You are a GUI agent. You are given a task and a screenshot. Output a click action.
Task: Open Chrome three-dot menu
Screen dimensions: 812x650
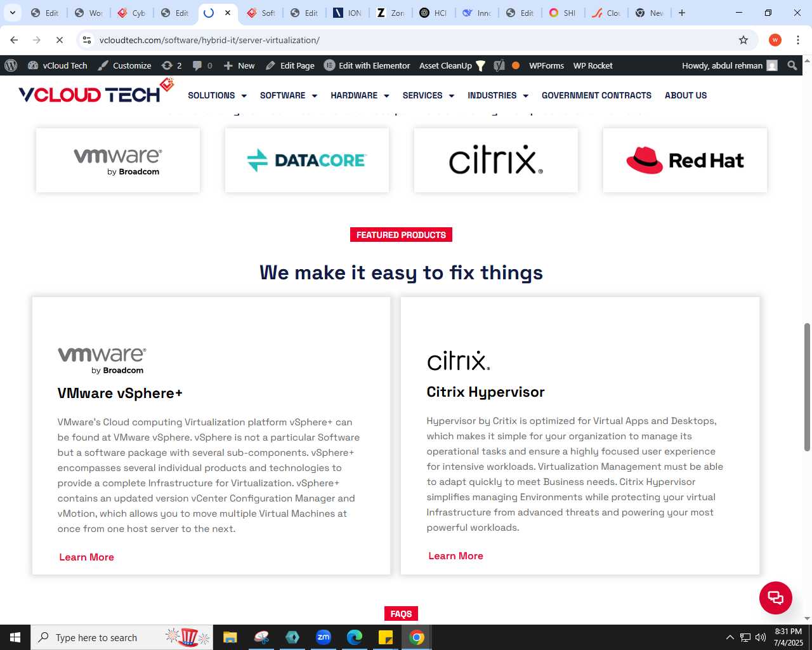click(x=798, y=40)
